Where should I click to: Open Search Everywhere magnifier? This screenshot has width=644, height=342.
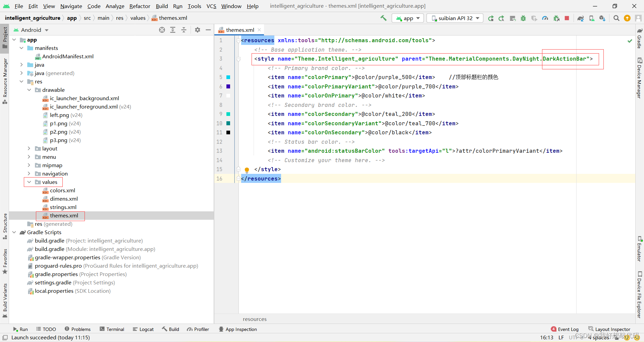(616, 18)
